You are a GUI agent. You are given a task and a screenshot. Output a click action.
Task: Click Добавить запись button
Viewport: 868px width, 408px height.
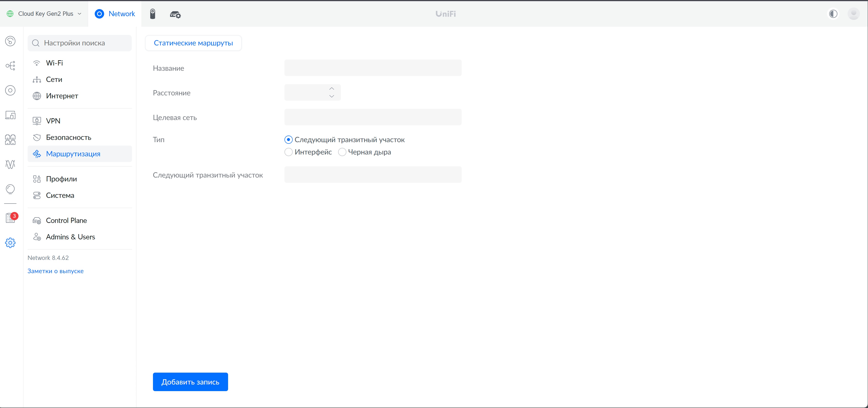(x=190, y=382)
